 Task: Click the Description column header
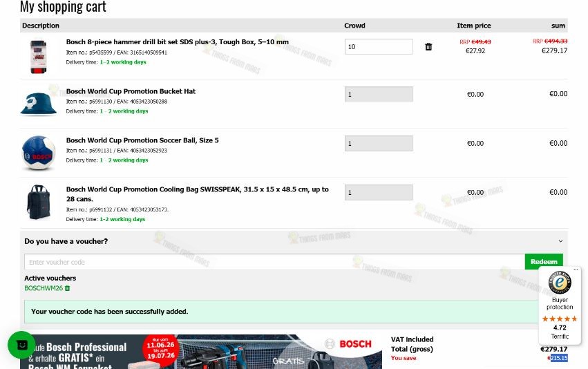[41, 26]
